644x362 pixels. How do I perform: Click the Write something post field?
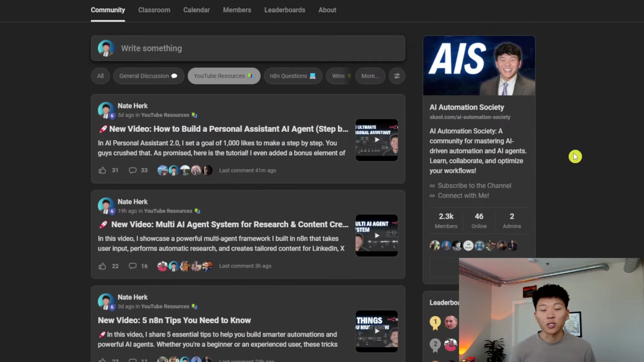248,48
